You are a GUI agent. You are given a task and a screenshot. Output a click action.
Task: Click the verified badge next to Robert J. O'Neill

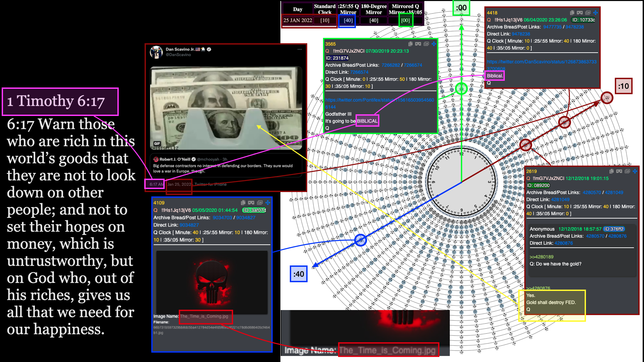194,159
